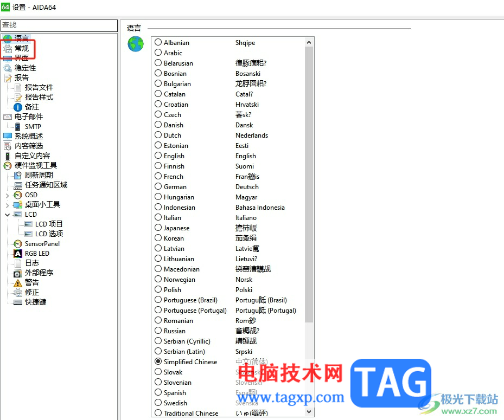Select the 任务通知区域 tray icon
The width and height of the screenshot is (504, 420).
click(x=18, y=185)
